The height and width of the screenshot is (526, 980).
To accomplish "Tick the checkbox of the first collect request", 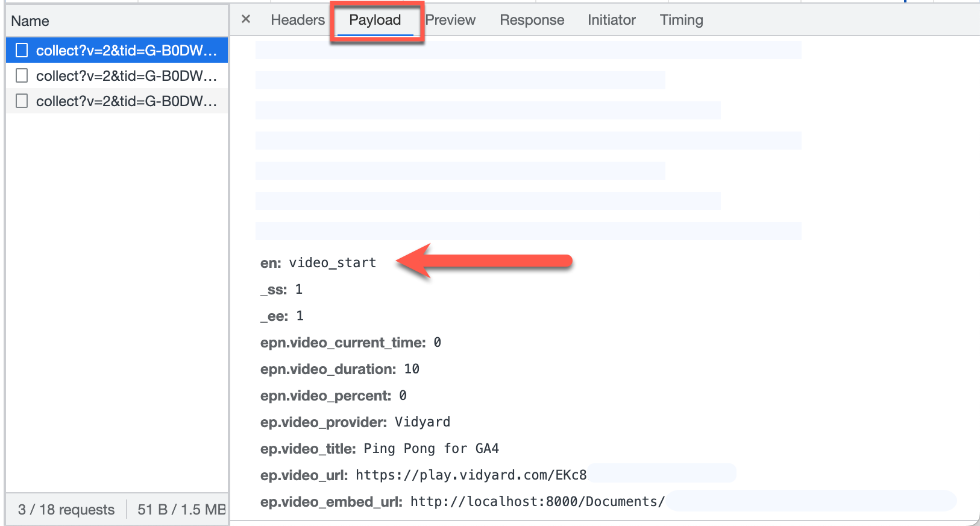I will tap(22, 50).
